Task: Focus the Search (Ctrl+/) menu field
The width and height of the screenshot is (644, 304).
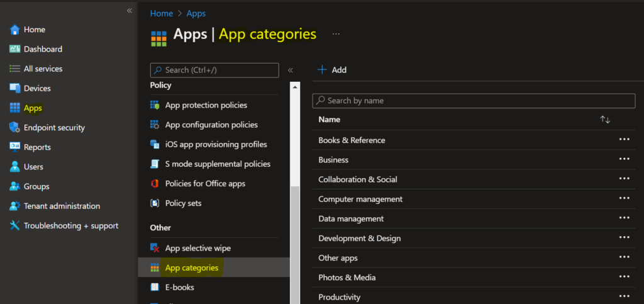Action: (214, 70)
